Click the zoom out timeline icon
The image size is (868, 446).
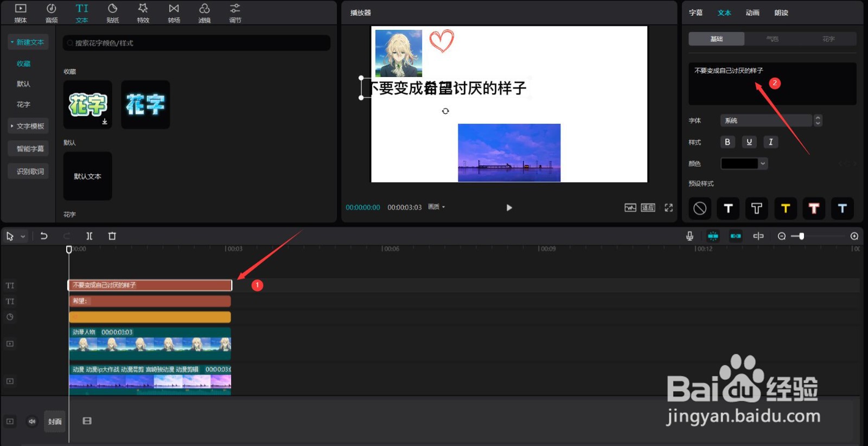pyautogui.click(x=782, y=236)
